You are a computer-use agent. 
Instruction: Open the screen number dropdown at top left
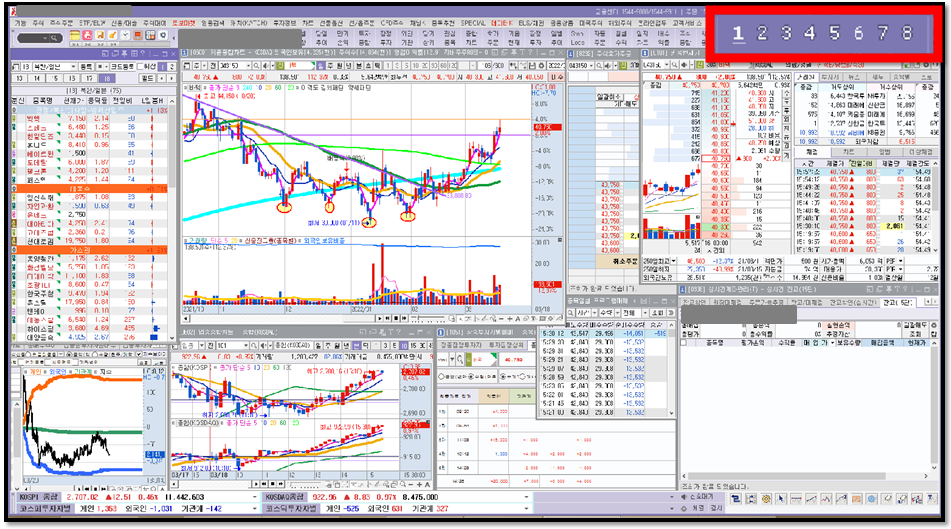[45, 38]
